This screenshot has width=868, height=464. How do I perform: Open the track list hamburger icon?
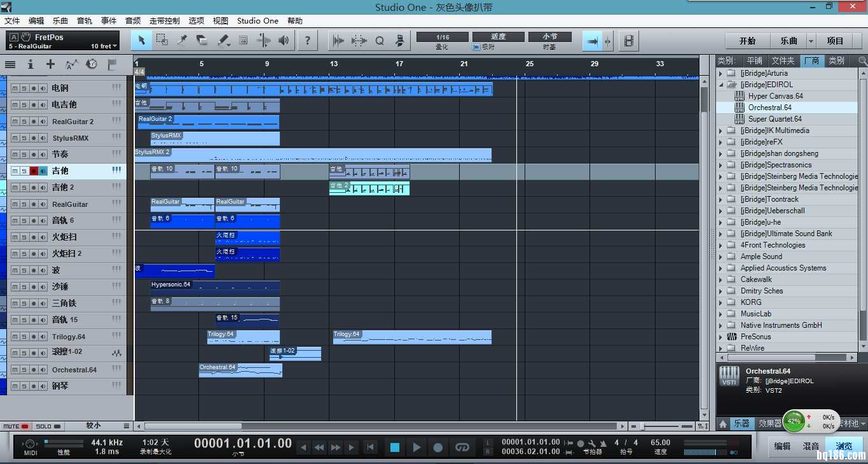[10, 64]
